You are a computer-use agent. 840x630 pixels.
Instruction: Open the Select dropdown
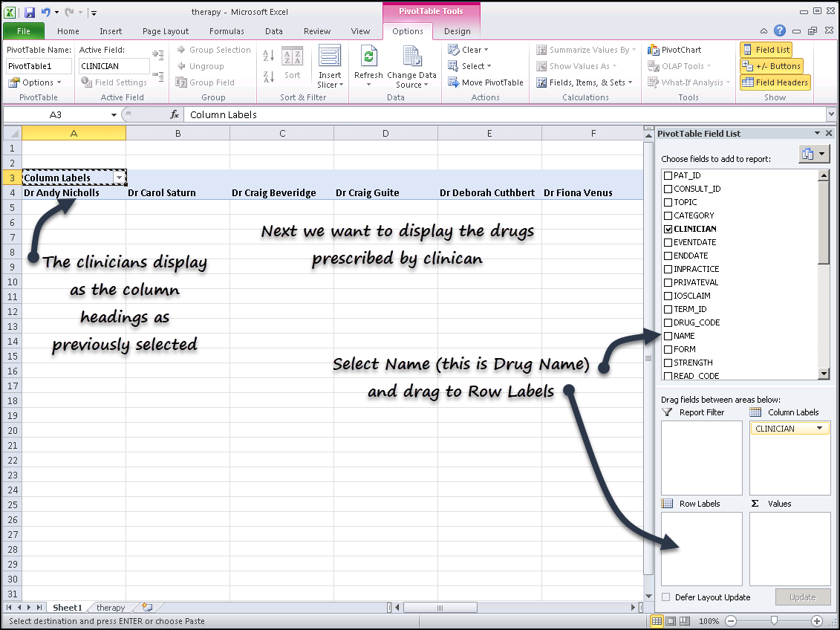tap(469, 66)
